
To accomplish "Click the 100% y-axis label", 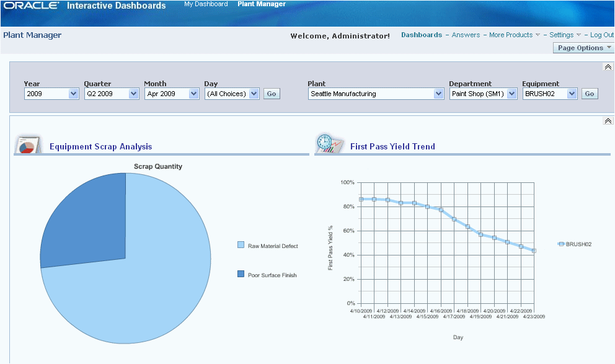I will tap(348, 182).
